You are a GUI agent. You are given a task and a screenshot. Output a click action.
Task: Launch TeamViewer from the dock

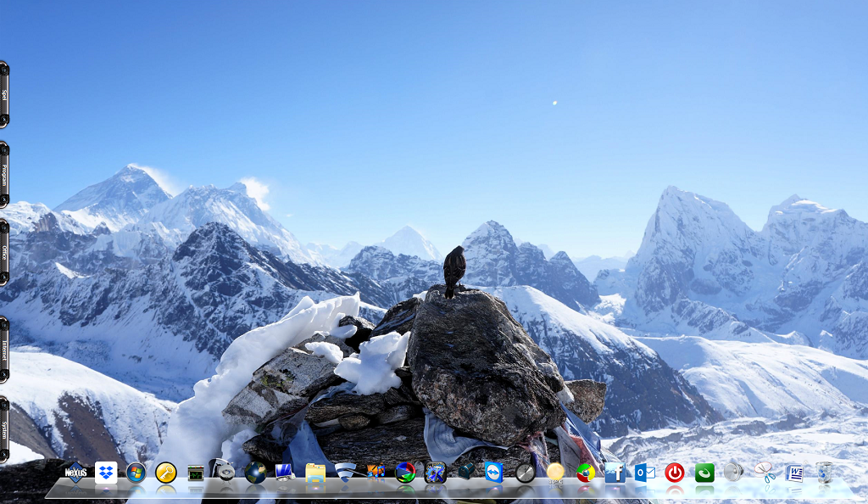494,473
